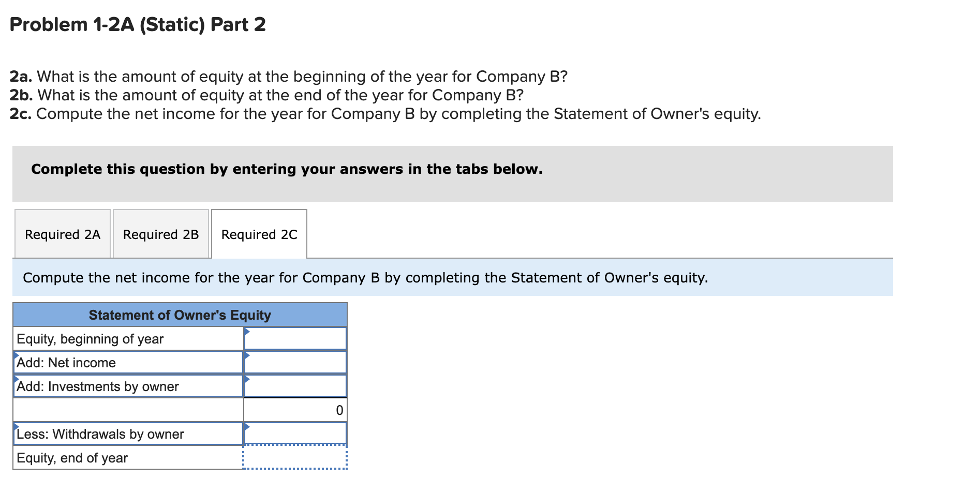980x478 pixels.
Task: Click the blue flag icon beside Less: Withdrawals by owner
Action: [x=247, y=427]
